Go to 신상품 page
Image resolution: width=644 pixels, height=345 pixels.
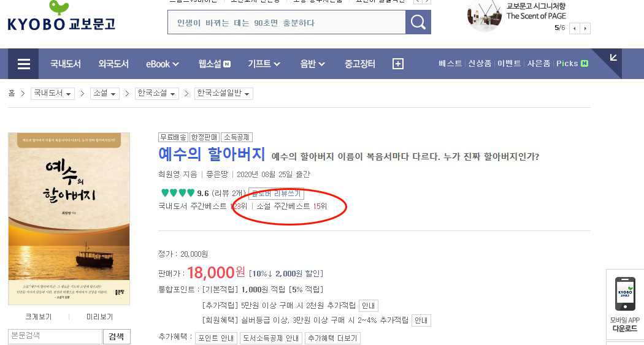480,64
